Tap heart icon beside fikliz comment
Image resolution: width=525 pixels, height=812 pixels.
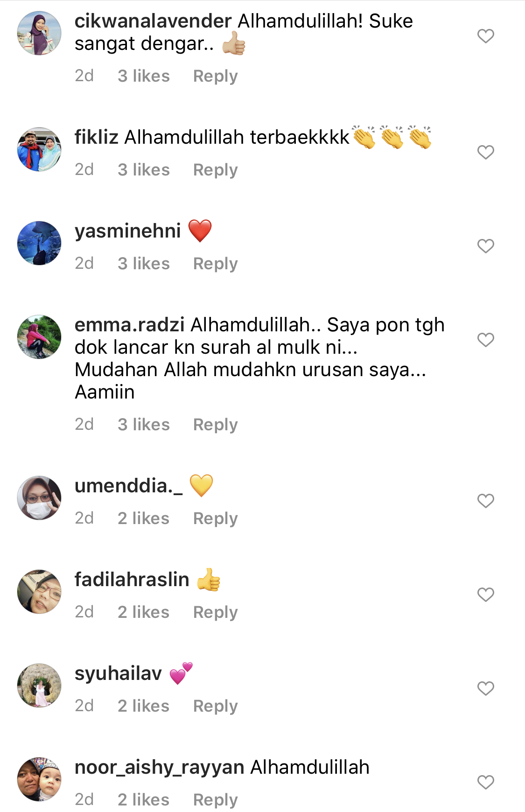[485, 152]
